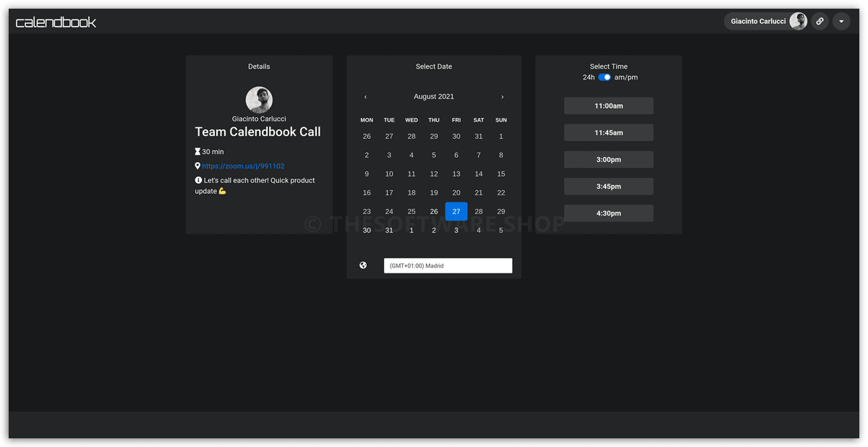868x447 pixels.
Task: Select the highlighted date 27 on Friday
Action: click(x=456, y=211)
